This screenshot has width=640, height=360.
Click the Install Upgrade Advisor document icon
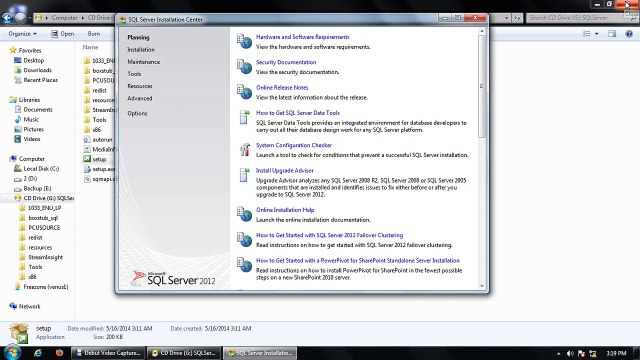coord(244,175)
